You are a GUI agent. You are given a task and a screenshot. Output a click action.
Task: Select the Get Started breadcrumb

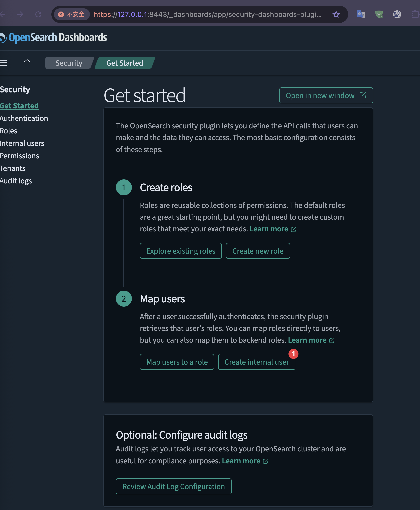(125, 63)
